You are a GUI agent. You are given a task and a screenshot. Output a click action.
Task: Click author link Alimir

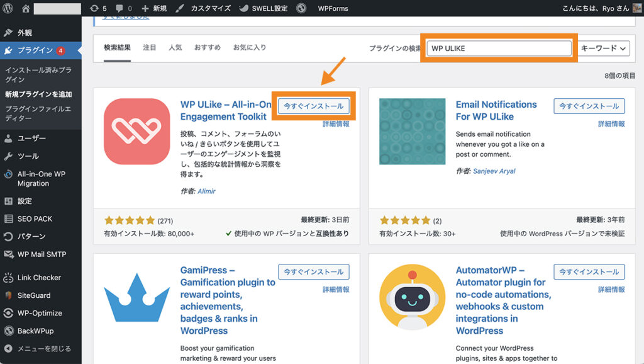tap(206, 191)
